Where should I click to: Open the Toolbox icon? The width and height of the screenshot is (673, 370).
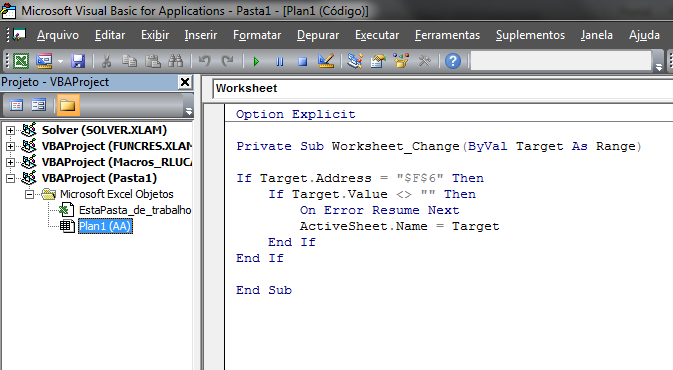(x=424, y=61)
